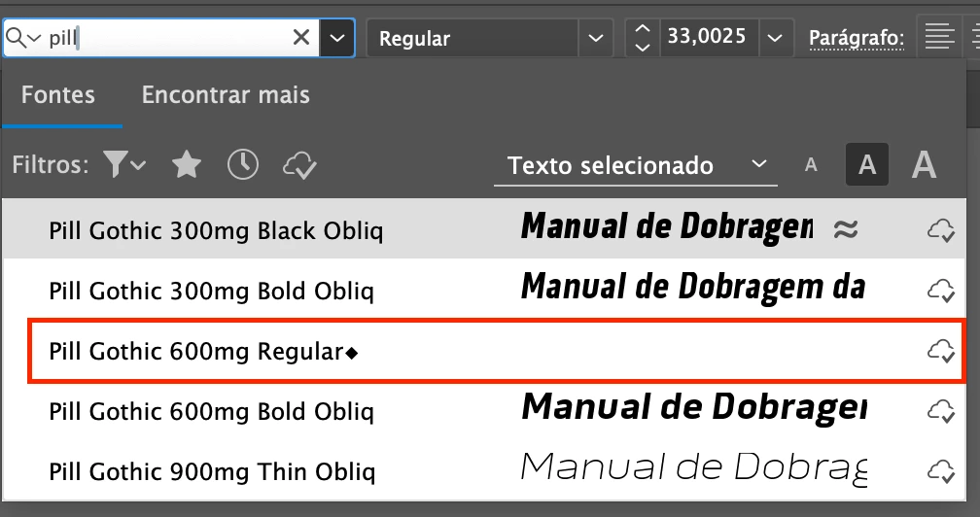
Task: Show activated Adobe Fonts with cloud filter
Action: 300,165
